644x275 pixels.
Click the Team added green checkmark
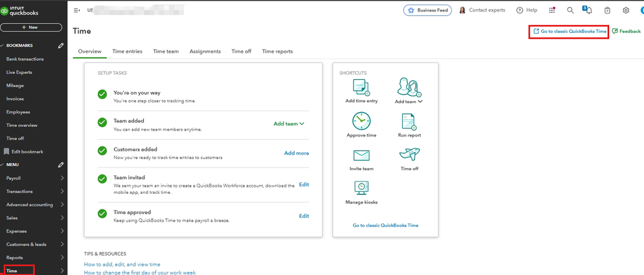[x=102, y=122]
